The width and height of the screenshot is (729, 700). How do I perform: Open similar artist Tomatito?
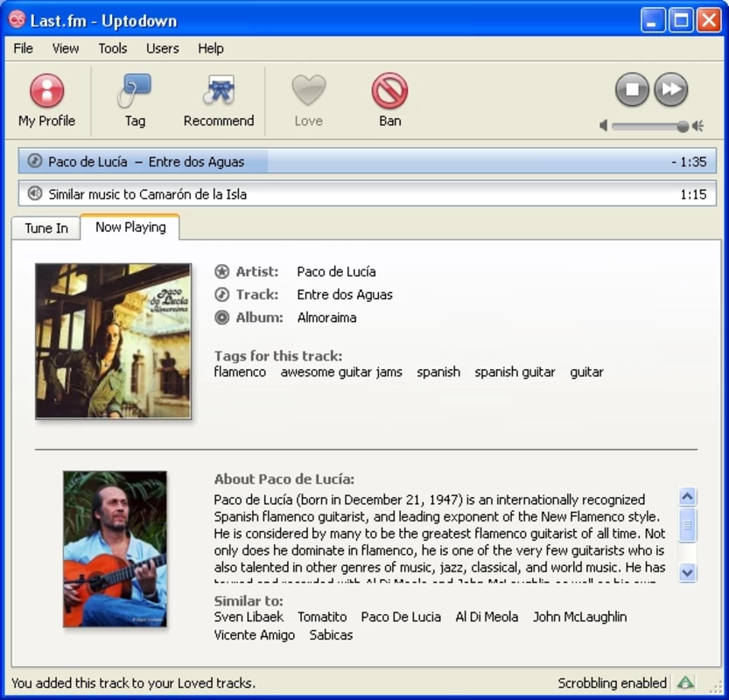tap(322, 617)
